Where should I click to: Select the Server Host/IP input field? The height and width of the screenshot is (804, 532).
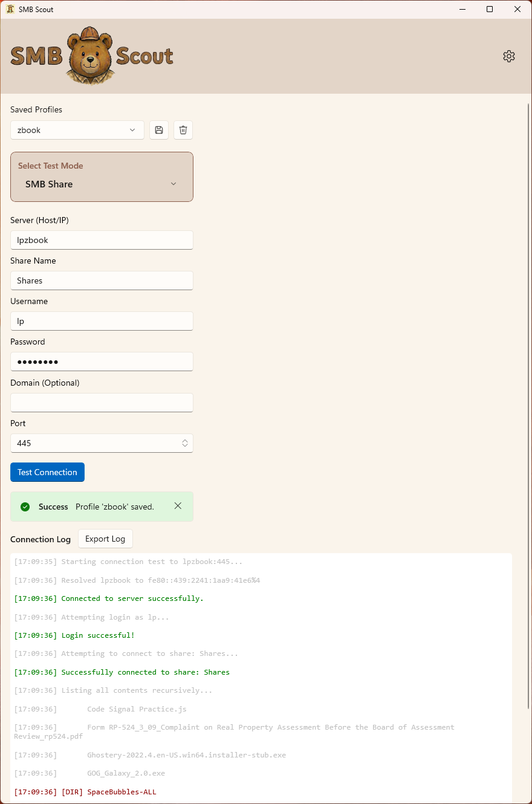[102, 240]
